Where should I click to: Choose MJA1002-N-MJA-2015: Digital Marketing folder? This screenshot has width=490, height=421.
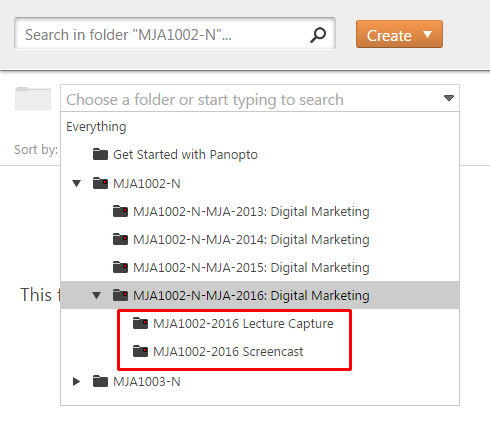251,267
